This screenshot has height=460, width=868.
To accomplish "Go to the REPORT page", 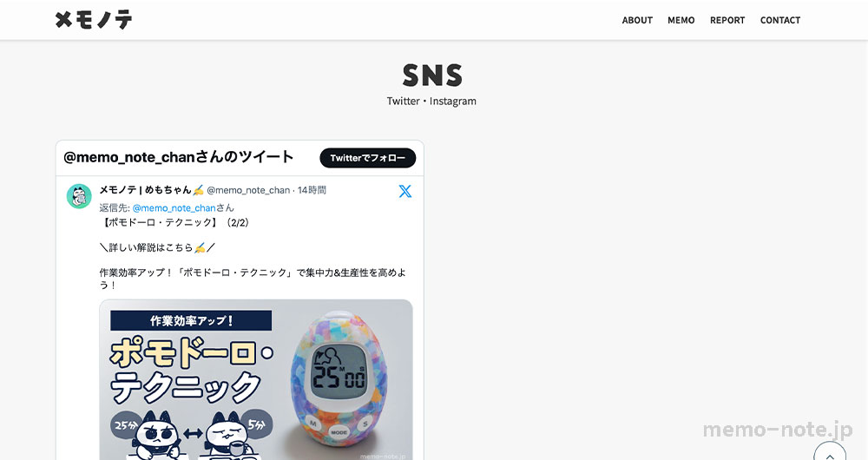I will (727, 21).
